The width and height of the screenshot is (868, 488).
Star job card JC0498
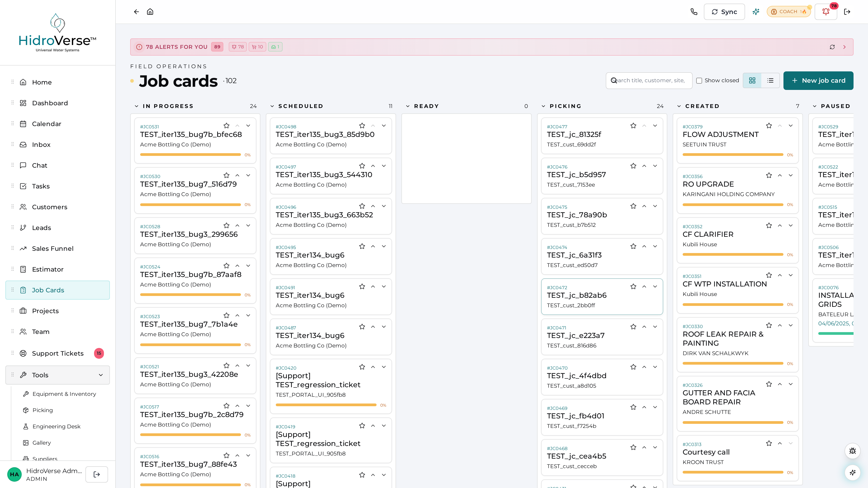(x=362, y=126)
